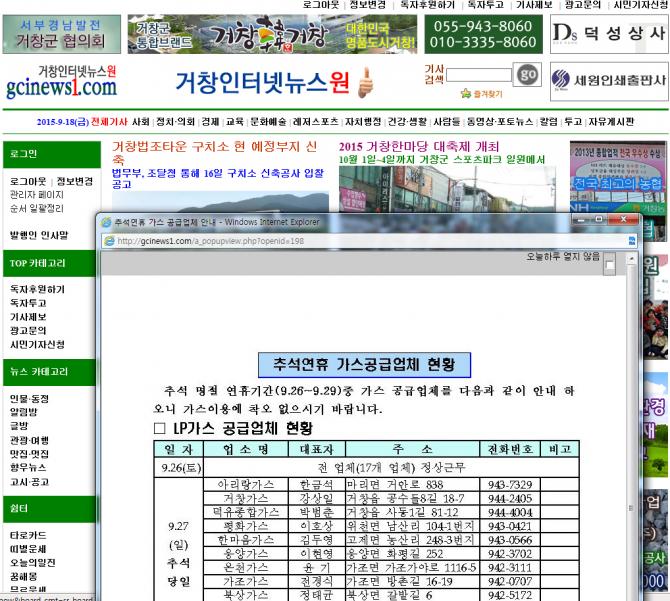Open the 서부경남발전 거창군 협의회 banner
The width and height of the screenshot is (670, 601).
point(62,34)
